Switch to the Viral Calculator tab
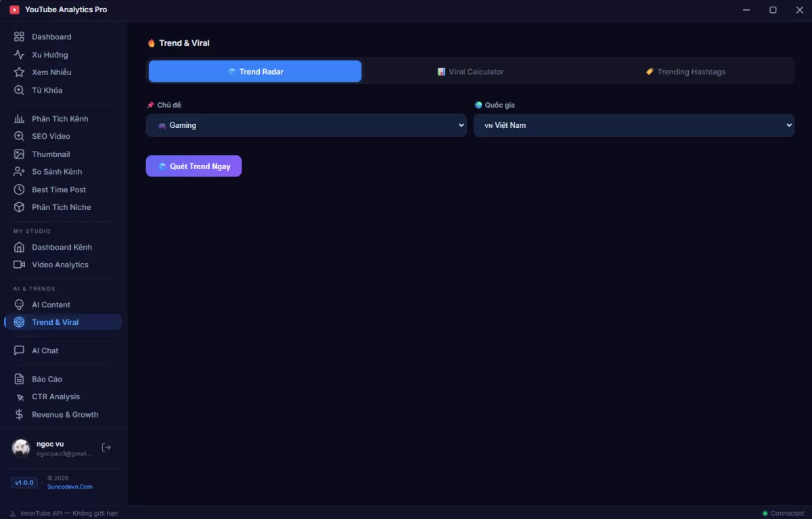 [470, 72]
